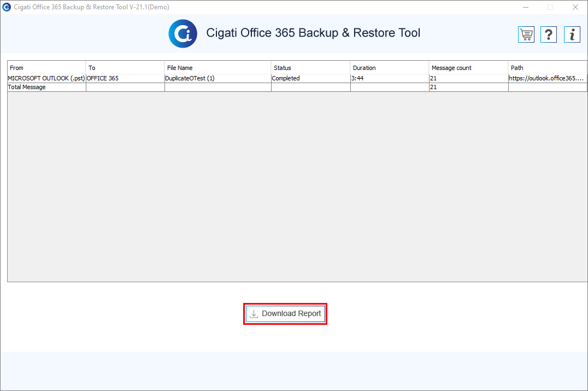Click the Status column header

point(311,68)
